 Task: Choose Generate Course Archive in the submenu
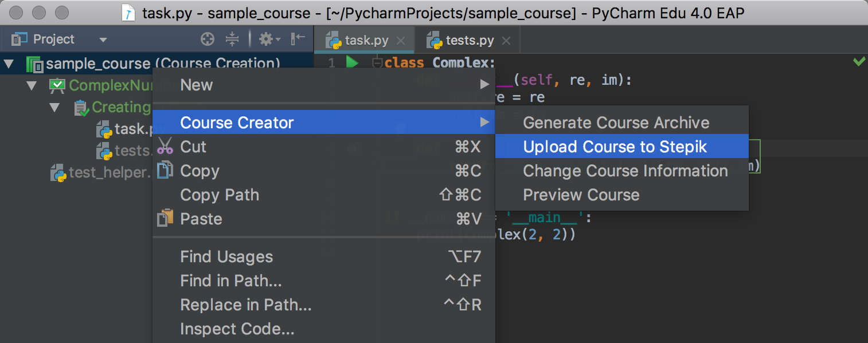pos(622,123)
